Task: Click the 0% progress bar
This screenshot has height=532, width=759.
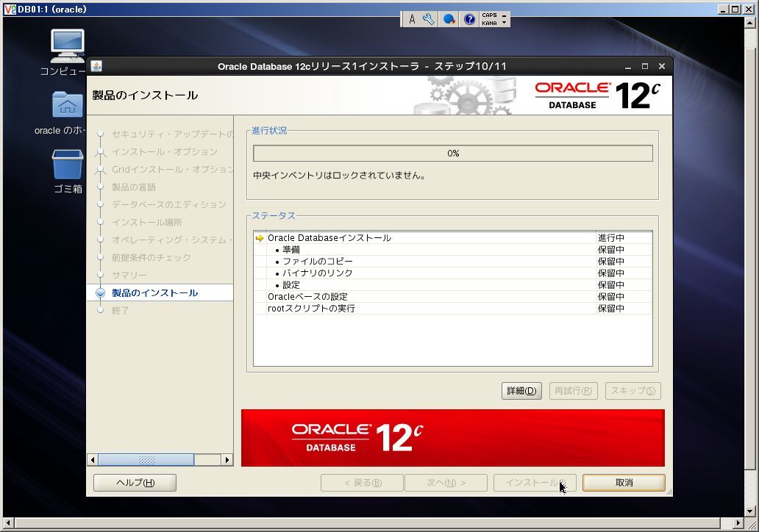Action: 453,154
